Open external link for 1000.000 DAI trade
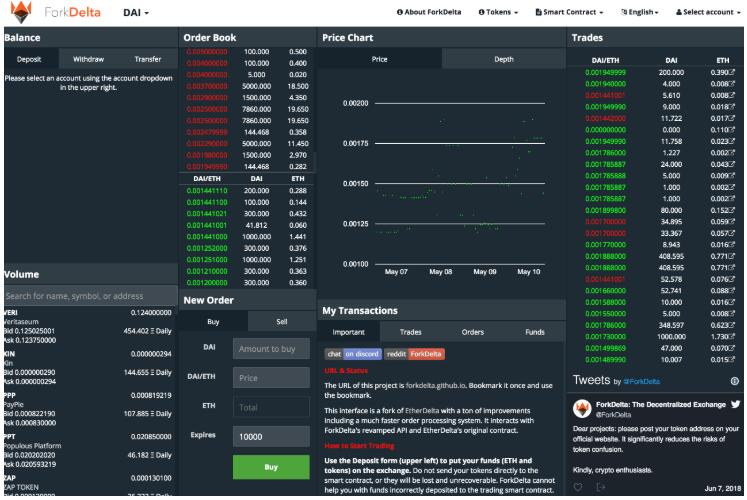This screenshot has height=500, width=747. pyautogui.click(x=731, y=337)
